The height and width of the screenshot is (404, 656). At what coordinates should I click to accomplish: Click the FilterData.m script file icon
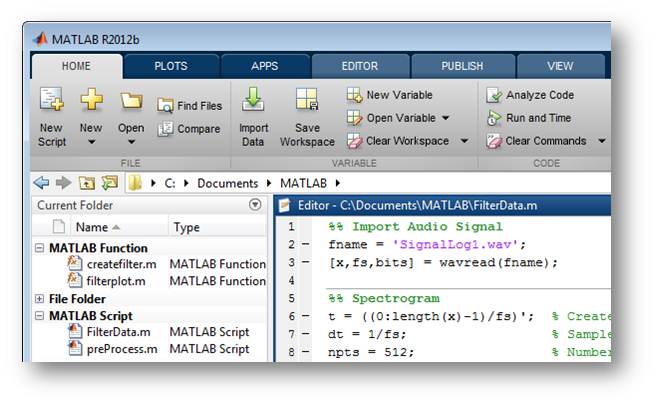point(75,331)
